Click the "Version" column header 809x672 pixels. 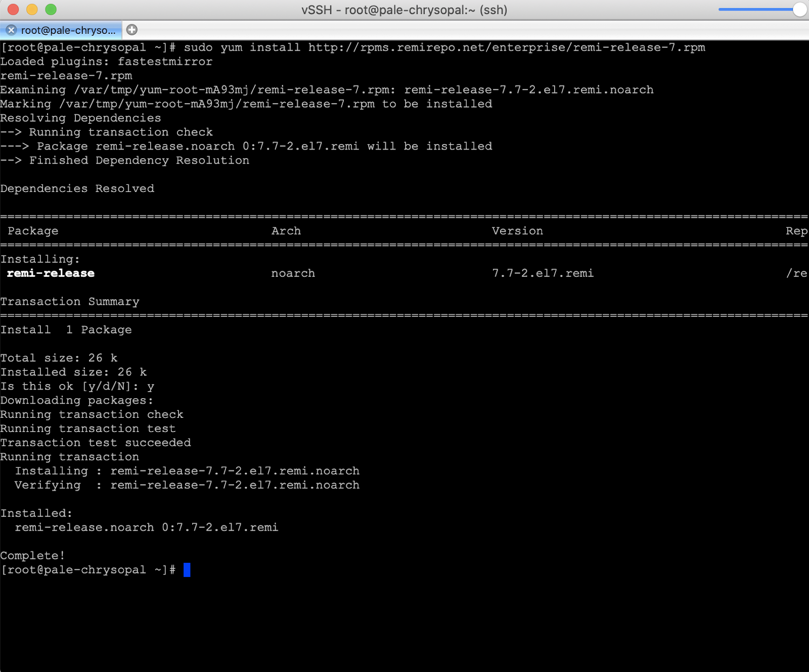(x=517, y=231)
